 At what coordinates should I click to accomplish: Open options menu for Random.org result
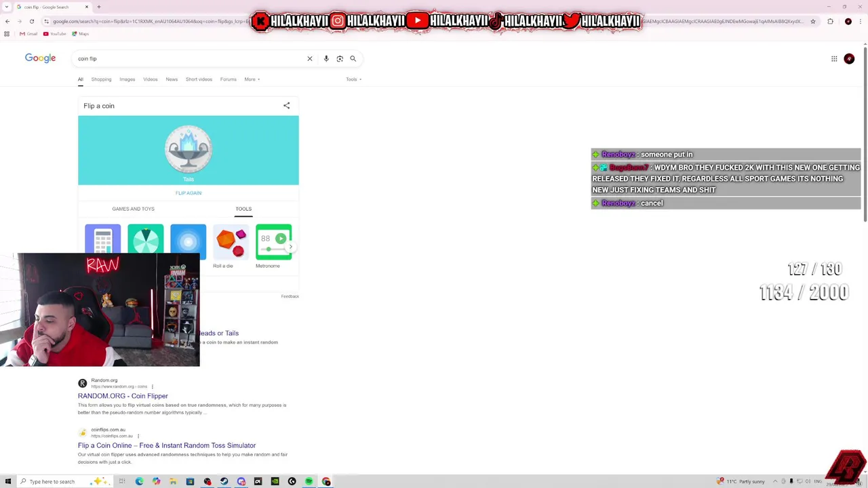tap(152, 387)
